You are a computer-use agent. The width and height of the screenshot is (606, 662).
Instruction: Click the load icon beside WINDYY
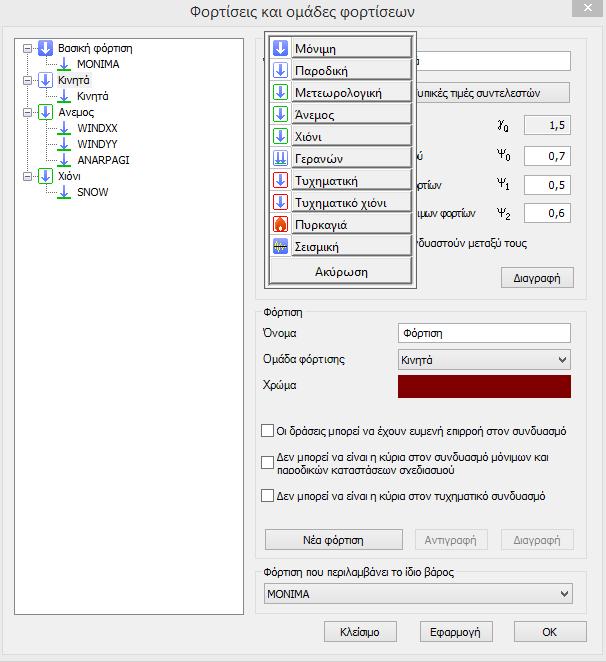(64, 144)
